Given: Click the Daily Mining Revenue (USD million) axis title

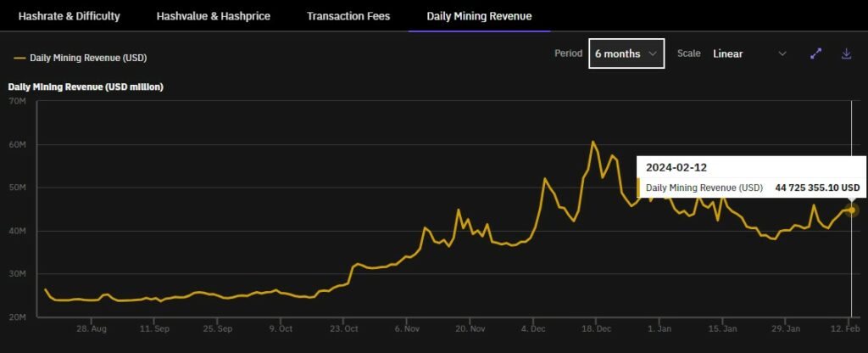Looking at the screenshot, I should point(86,87).
